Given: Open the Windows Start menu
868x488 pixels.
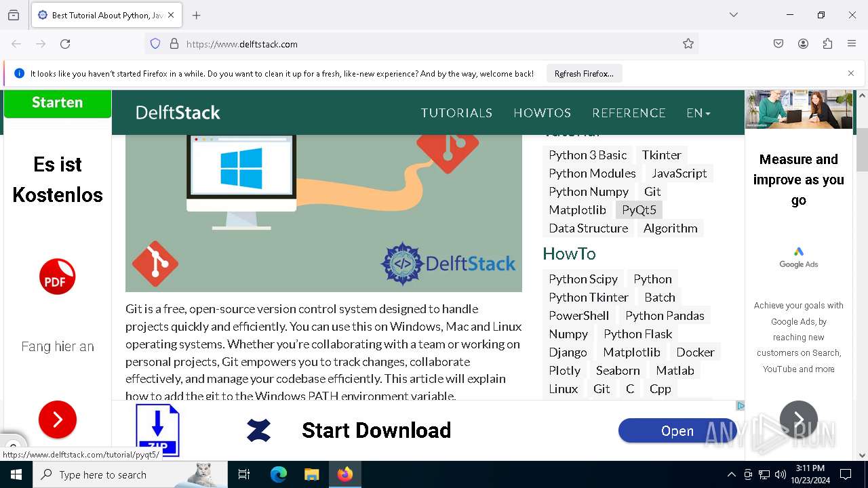Looking at the screenshot, I should [x=16, y=474].
